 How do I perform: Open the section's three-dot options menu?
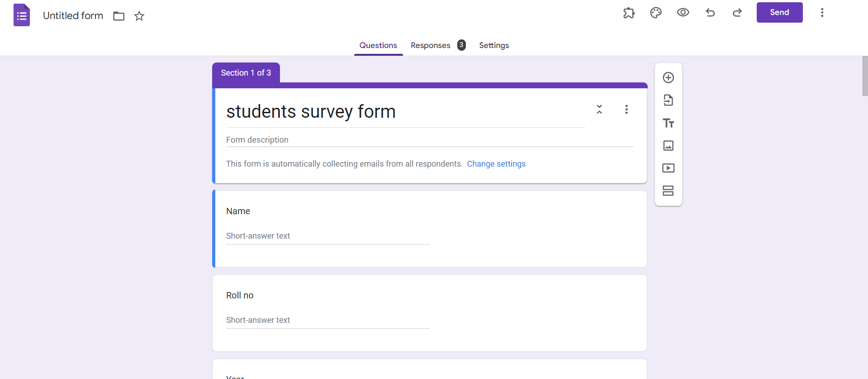626,109
